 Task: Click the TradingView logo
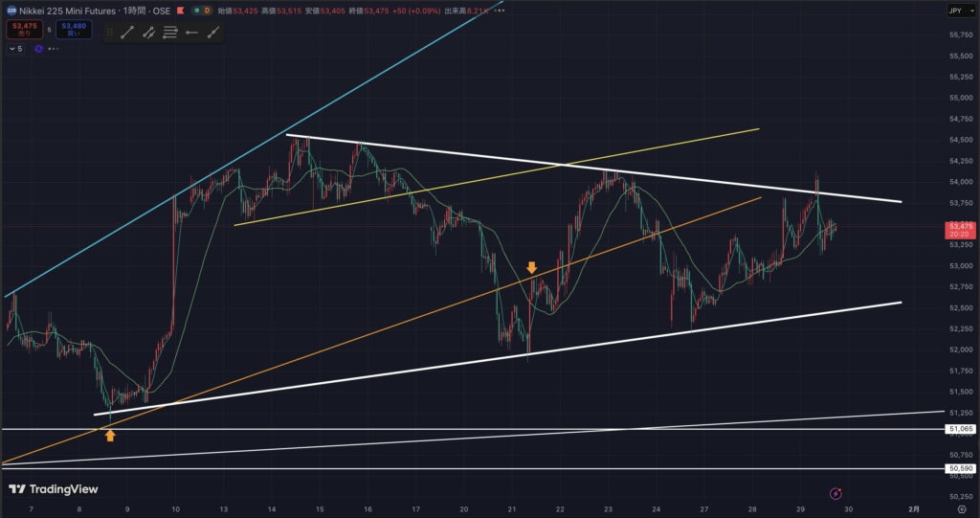coord(49,488)
